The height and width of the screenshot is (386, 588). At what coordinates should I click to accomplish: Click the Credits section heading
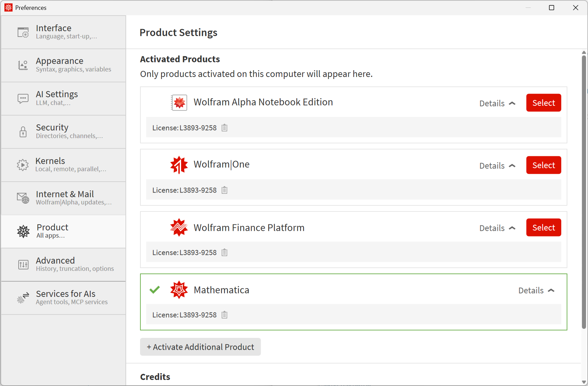coord(155,377)
